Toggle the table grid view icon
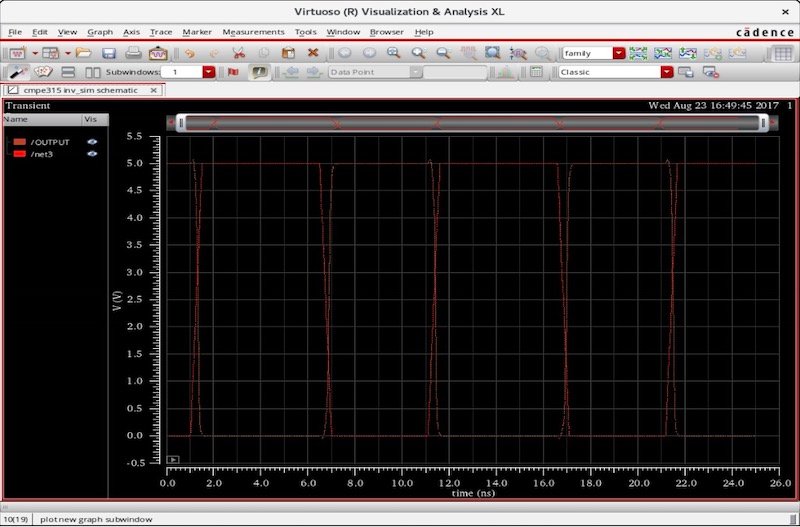 click(x=783, y=53)
